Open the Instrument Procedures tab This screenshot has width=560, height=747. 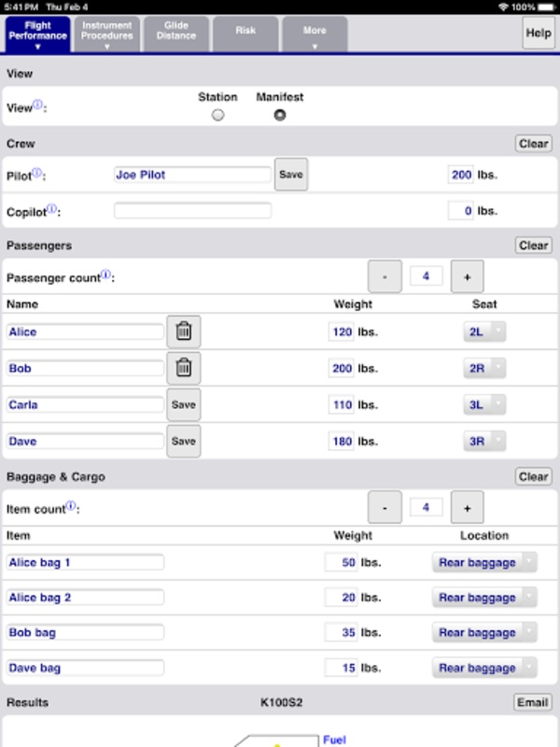coord(106,34)
